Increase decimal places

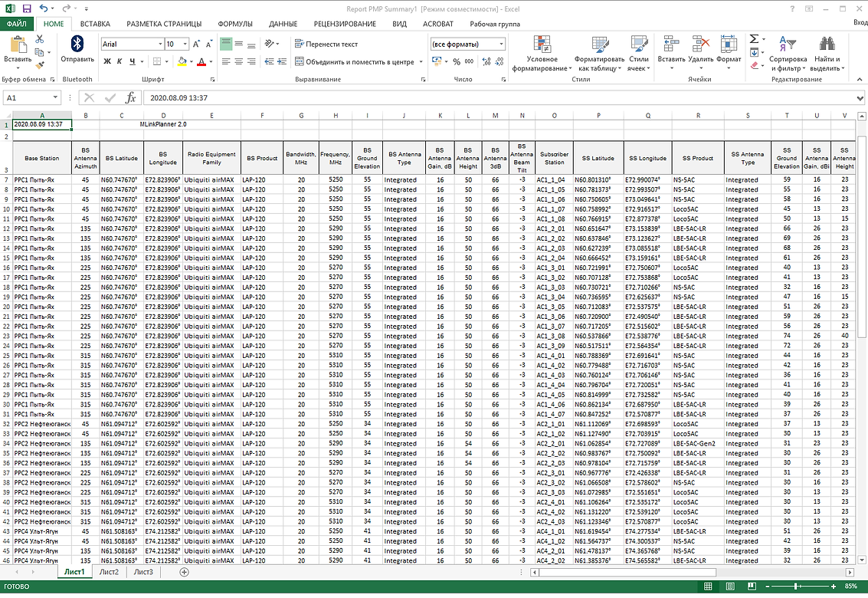tap(486, 61)
